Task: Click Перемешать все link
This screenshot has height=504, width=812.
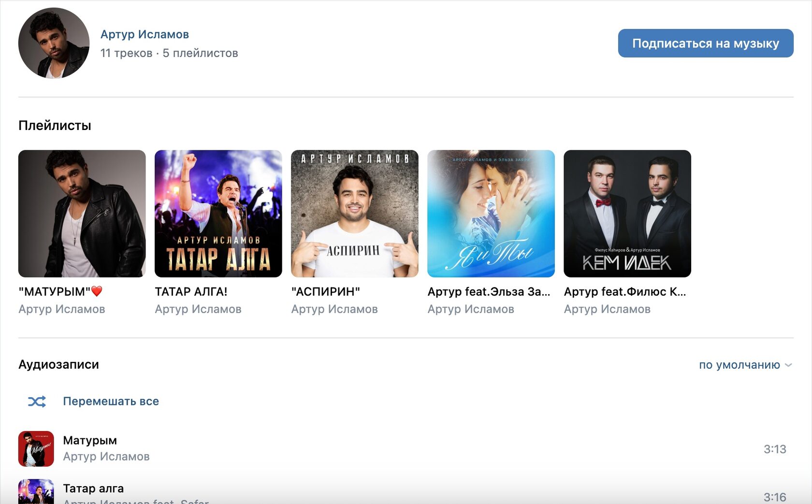Action: point(111,401)
